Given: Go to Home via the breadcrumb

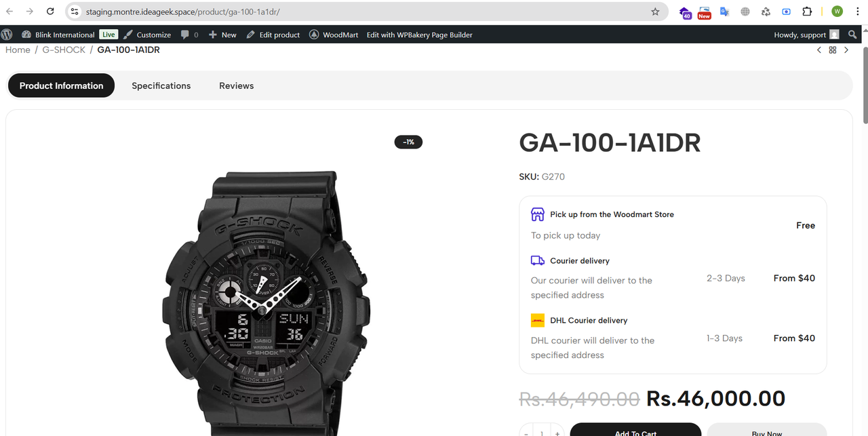Looking at the screenshot, I should (x=18, y=50).
